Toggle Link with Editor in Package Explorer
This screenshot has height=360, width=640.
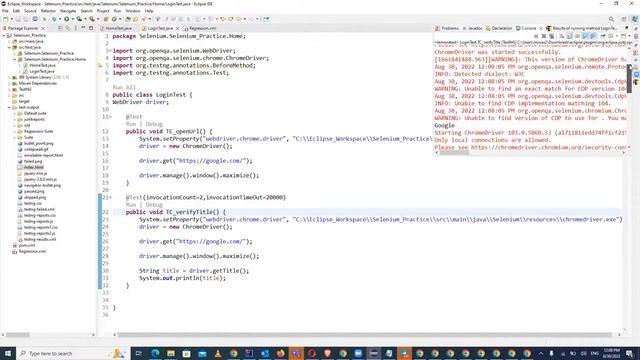68,28
